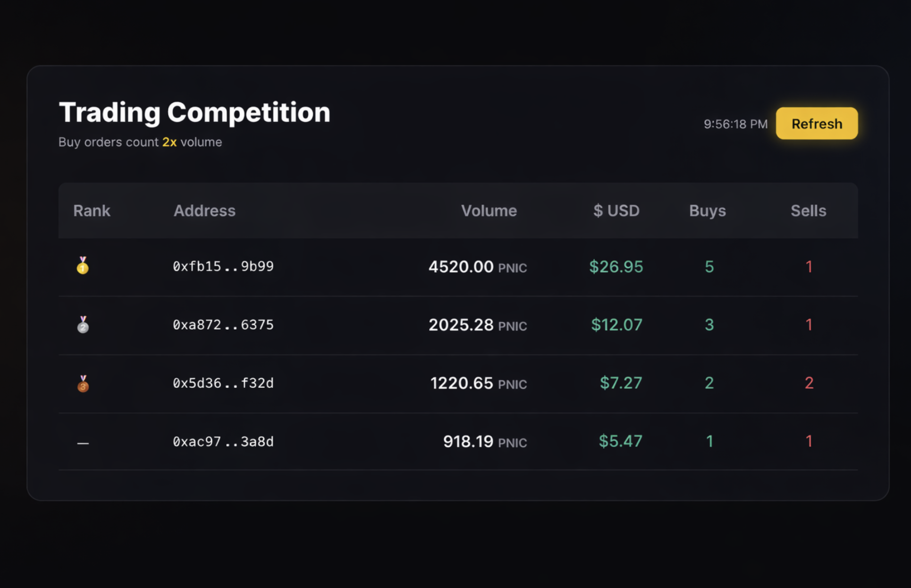The width and height of the screenshot is (911, 588).
Task: Open address 0x5d36..f32d
Action: pos(223,383)
